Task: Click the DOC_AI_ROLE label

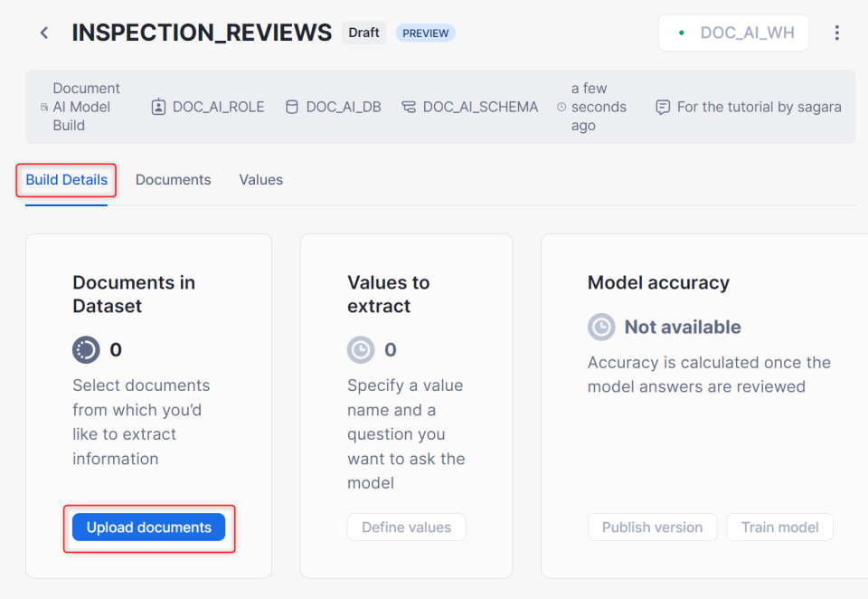Action: (219, 107)
